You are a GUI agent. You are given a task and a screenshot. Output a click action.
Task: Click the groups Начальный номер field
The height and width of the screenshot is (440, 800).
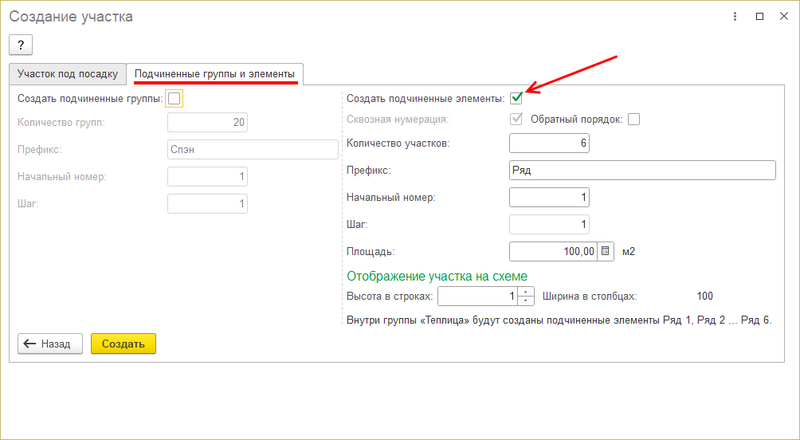pyautogui.click(x=208, y=177)
